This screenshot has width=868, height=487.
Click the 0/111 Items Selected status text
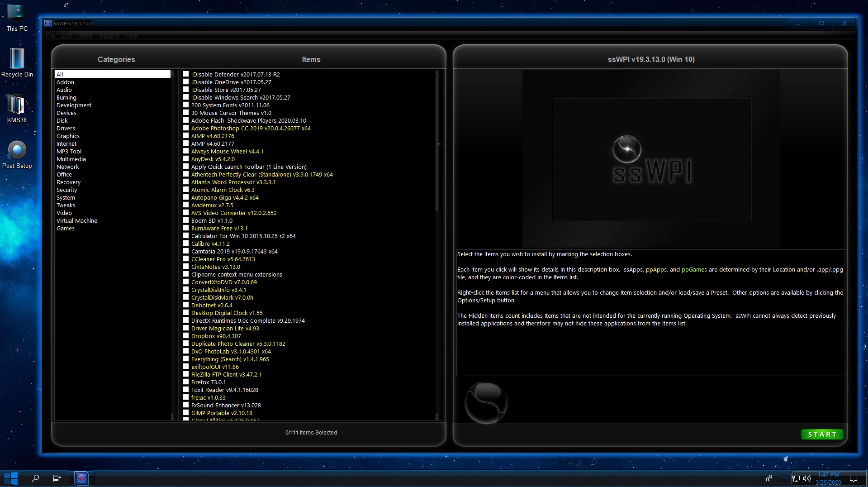click(x=311, y=433)
